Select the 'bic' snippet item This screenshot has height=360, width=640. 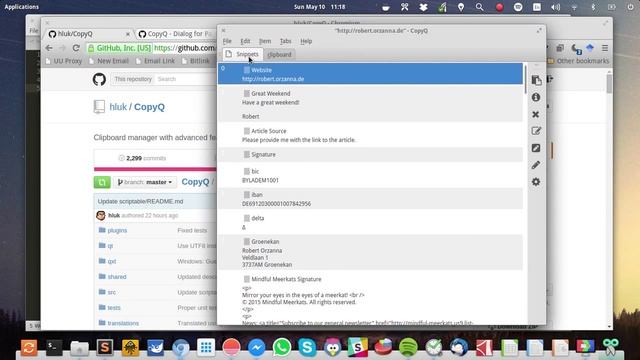tap(370, 176)
